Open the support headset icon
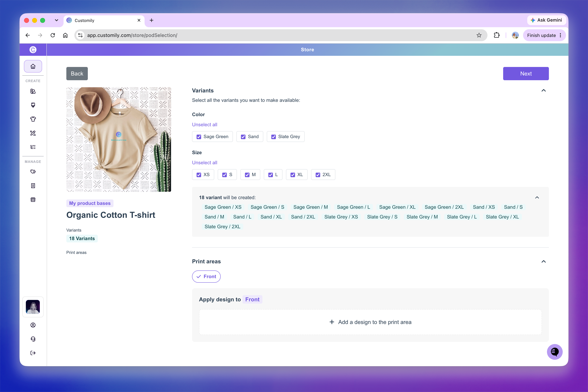 (x=33, y=339)
